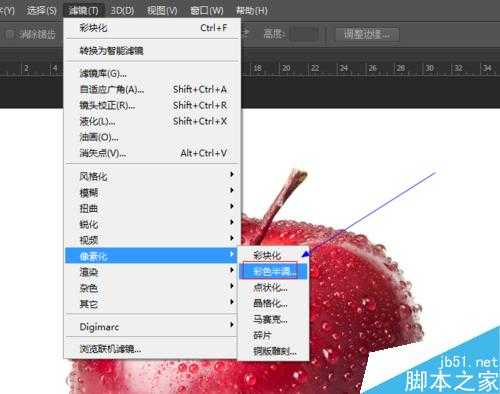500x394 pixels.
Task: Click the horizontal ruler at mark 20
Action: pos(286,69)
